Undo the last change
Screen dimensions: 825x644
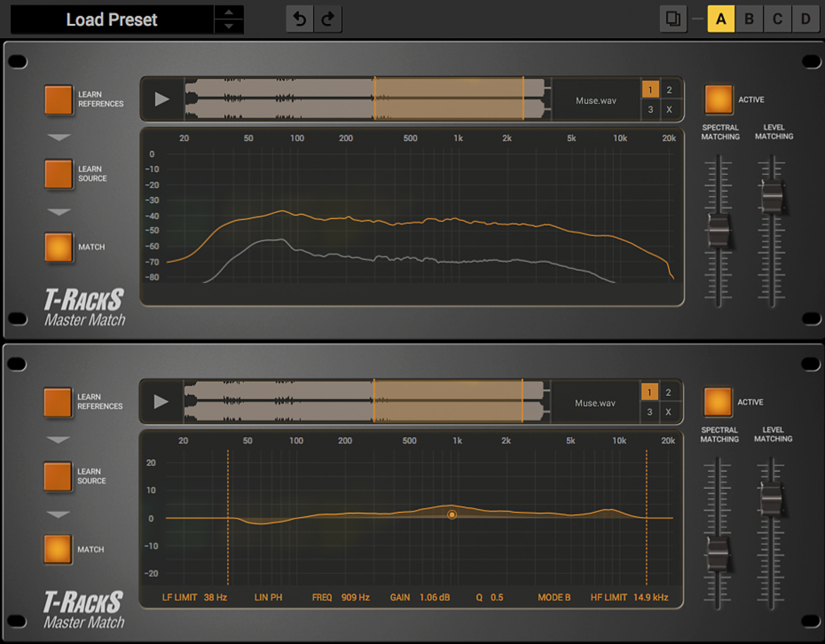coord(300,19)
